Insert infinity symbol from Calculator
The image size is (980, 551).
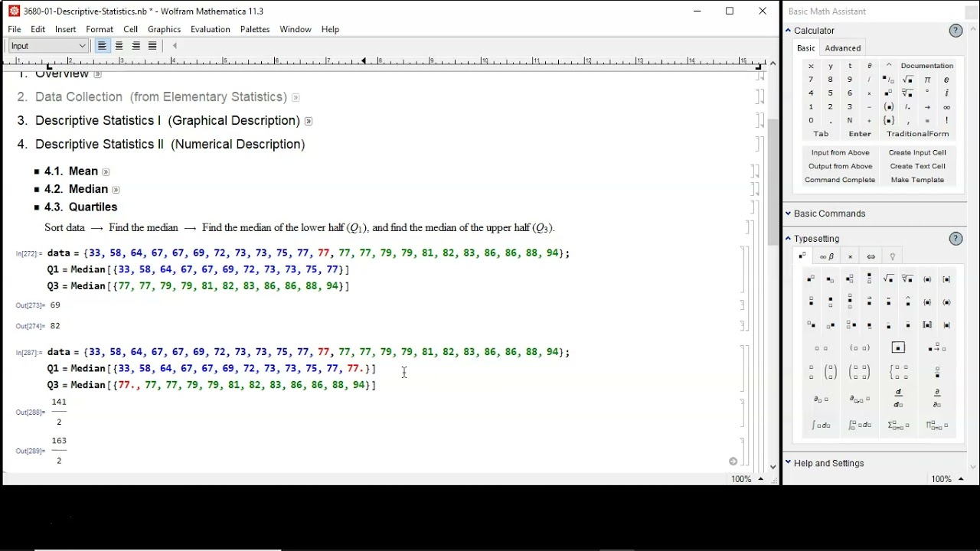[x=946, y=107]
